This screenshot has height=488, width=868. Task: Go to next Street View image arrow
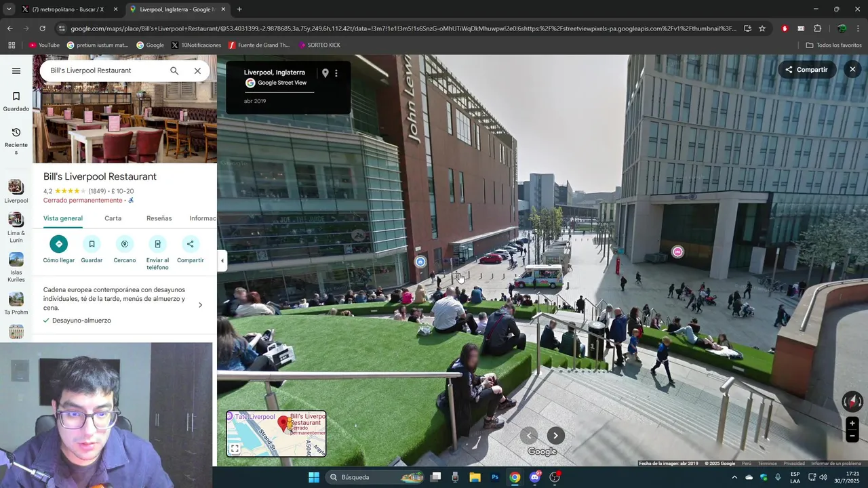coord(555,436)
